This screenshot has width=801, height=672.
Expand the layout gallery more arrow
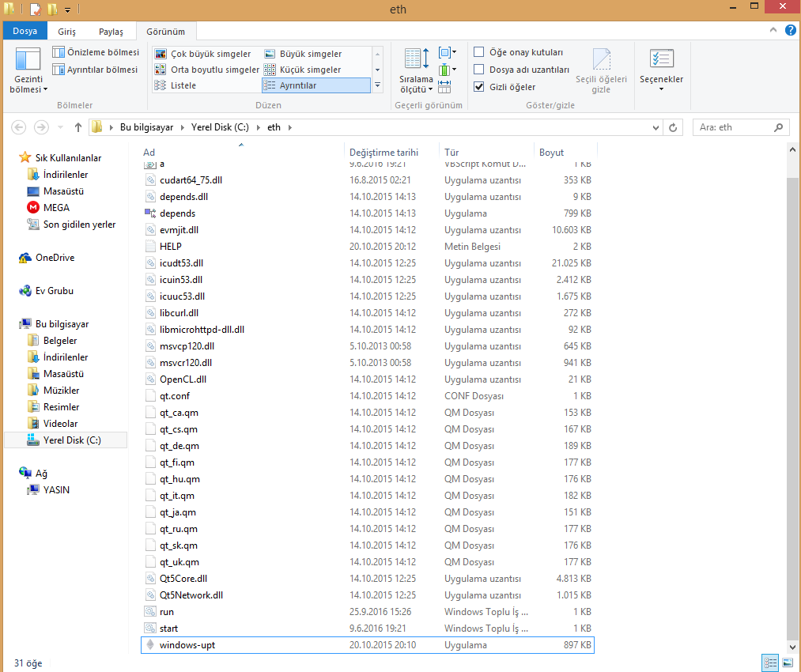pyautogui.click(x=377, y=85)
